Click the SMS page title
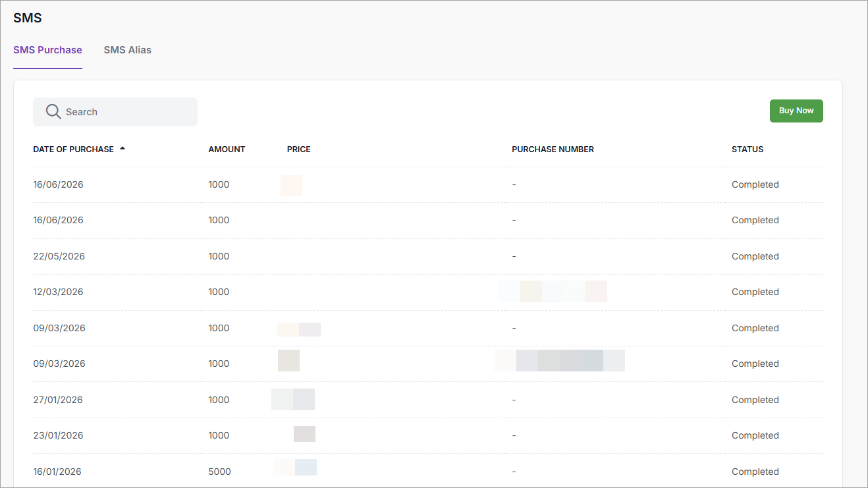Viewport: 868px width, 488px height. (x=28, y=18)
